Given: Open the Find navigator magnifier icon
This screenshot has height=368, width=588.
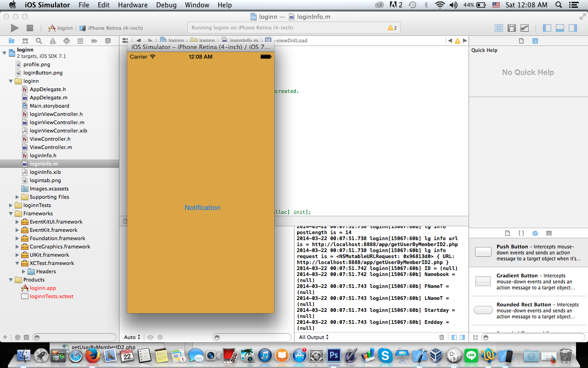Looking at the screenshot, I should click(39, 41).
